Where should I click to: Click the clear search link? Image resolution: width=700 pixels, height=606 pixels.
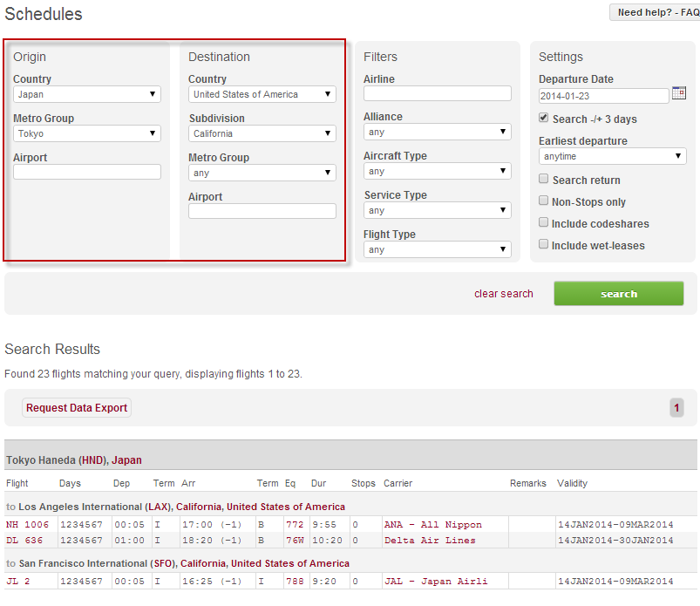(x=503, y=294)
